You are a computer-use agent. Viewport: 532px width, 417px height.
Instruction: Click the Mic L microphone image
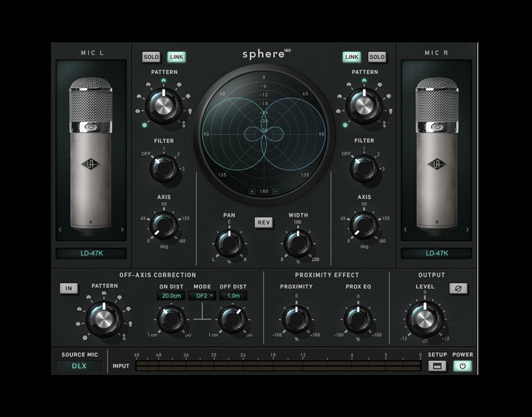coord(91,154)
